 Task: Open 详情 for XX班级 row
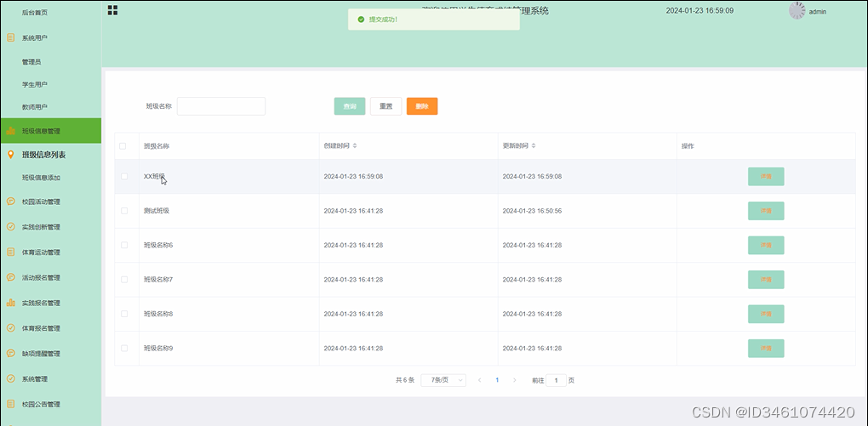click(766, 177)
